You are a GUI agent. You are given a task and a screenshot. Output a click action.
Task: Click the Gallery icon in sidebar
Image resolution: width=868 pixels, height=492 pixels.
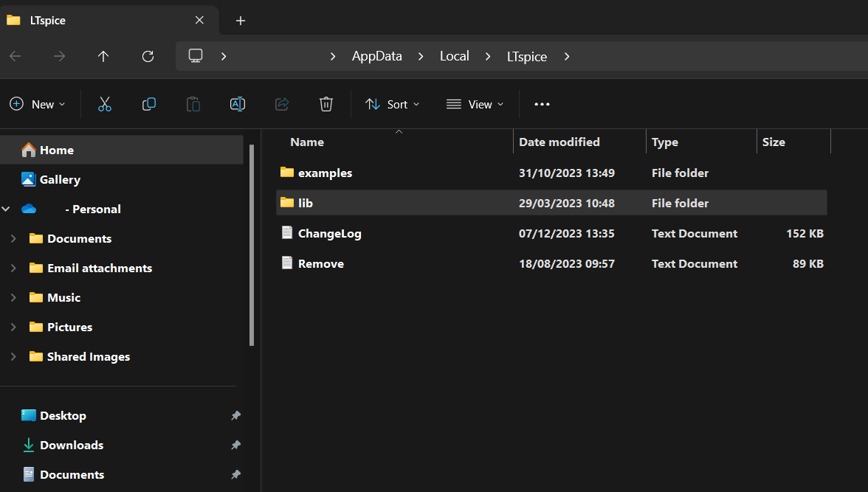pyautogui.click(x=28, y=179)
